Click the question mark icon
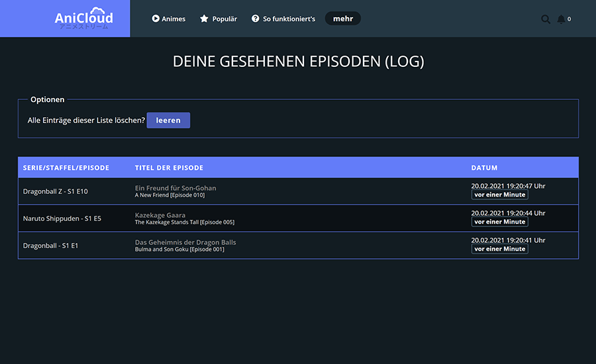The image size is (596, 364). click(256, 19)
